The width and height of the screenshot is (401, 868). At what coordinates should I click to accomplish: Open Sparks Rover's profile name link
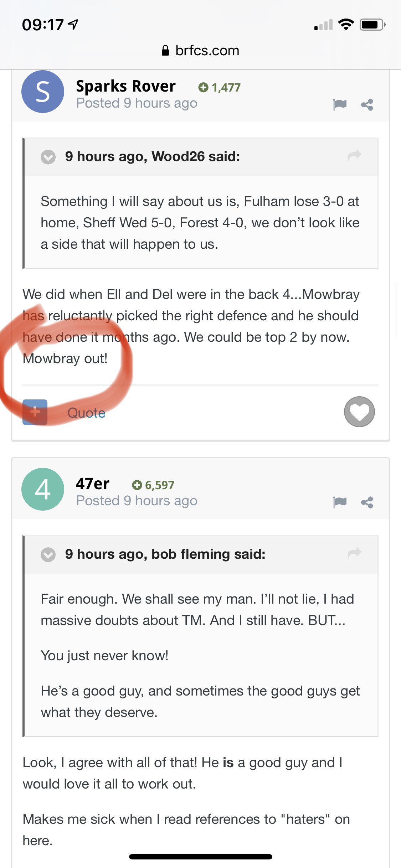click(x=126, y=86)
